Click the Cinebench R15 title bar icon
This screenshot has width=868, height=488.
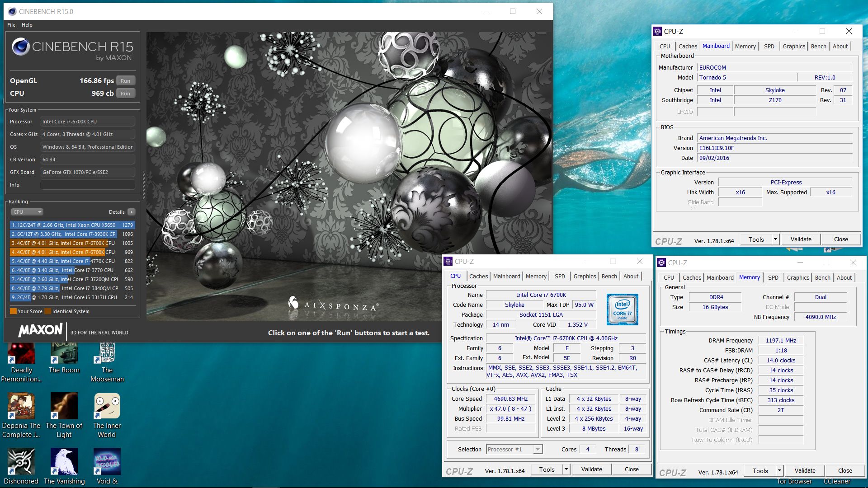tap(12, 11)
